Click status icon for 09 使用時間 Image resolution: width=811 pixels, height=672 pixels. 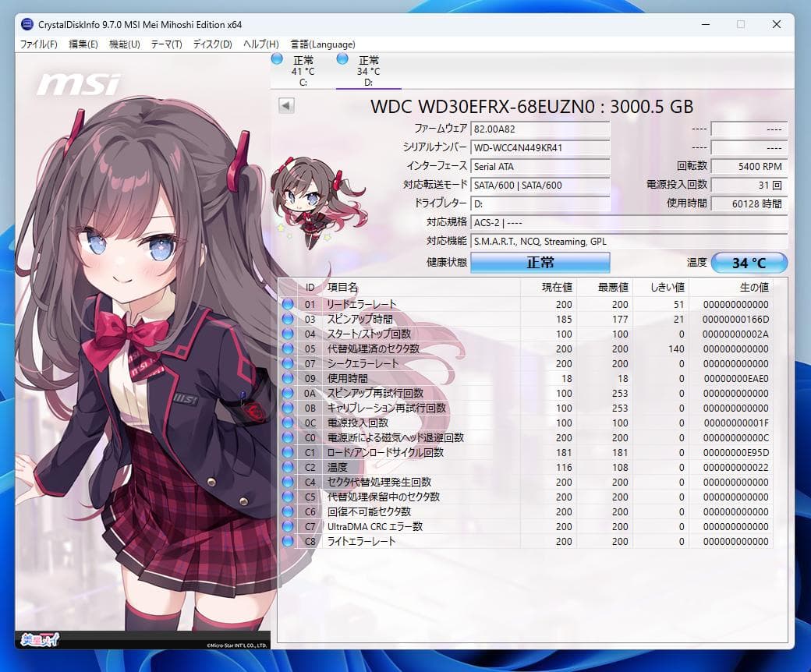[288, 378]
